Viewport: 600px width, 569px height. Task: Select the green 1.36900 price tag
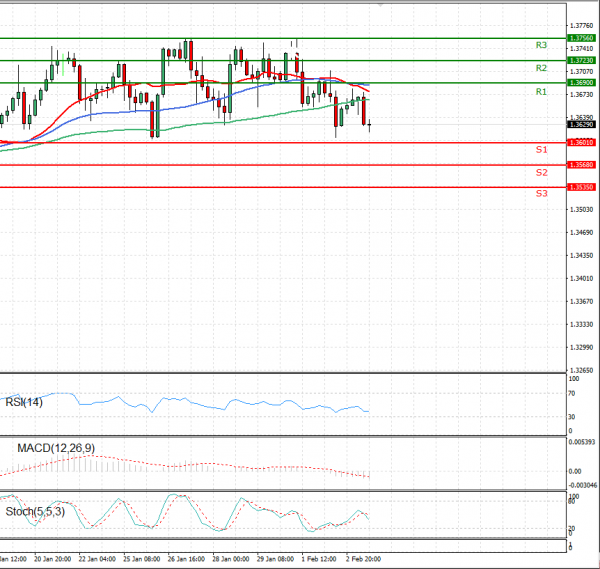tap(581, 83)
